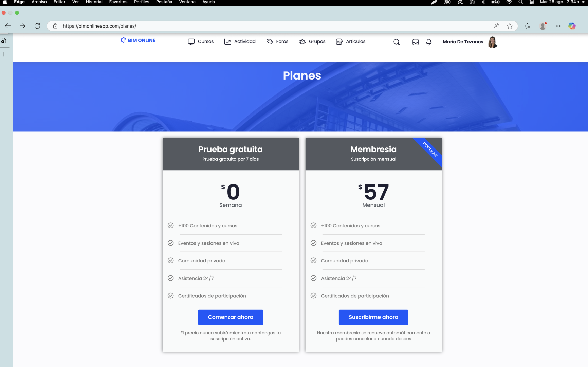The width and height of the screenshot is (588, 367).
Task: Click the BIM ONLINE logo
Action: [x=138, y=40]
